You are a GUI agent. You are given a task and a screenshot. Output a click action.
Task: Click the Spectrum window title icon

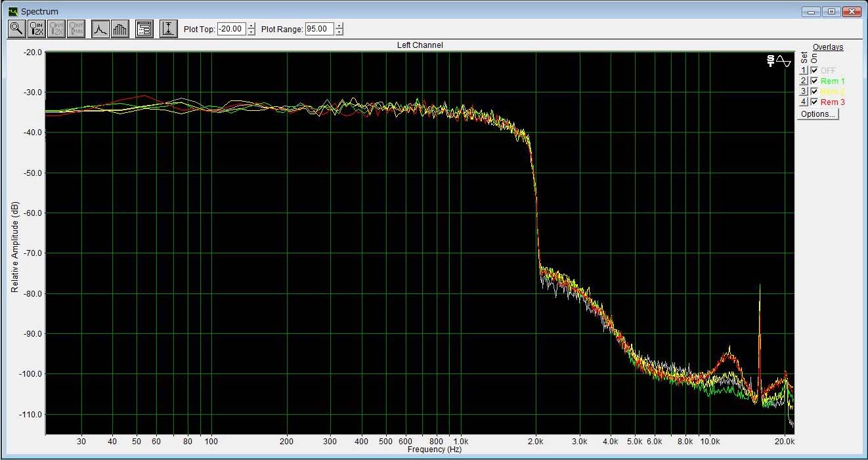pos(12,11)
